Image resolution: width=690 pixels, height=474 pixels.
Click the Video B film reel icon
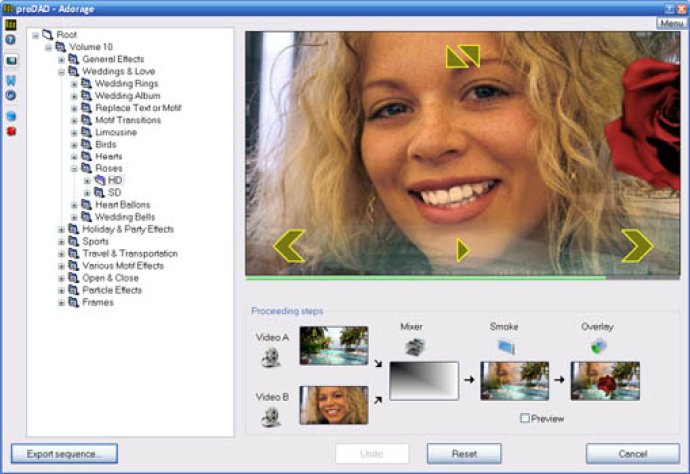click(271, 417)
